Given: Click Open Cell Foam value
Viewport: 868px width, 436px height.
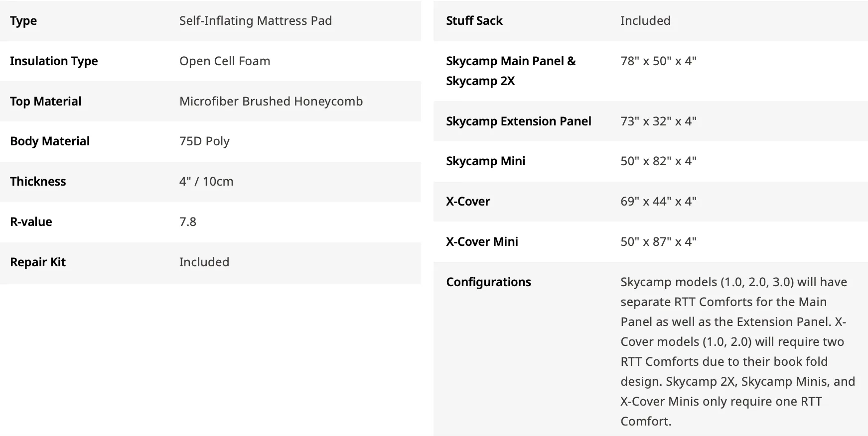Looking at the screenshot, I should [225, 61].
